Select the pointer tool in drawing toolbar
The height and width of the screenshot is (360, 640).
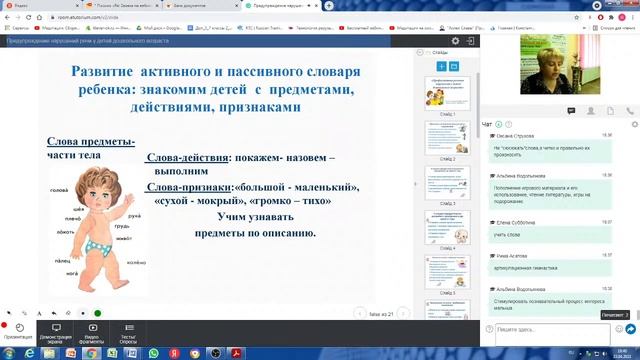pyautogui.click(x=9, y=313)
